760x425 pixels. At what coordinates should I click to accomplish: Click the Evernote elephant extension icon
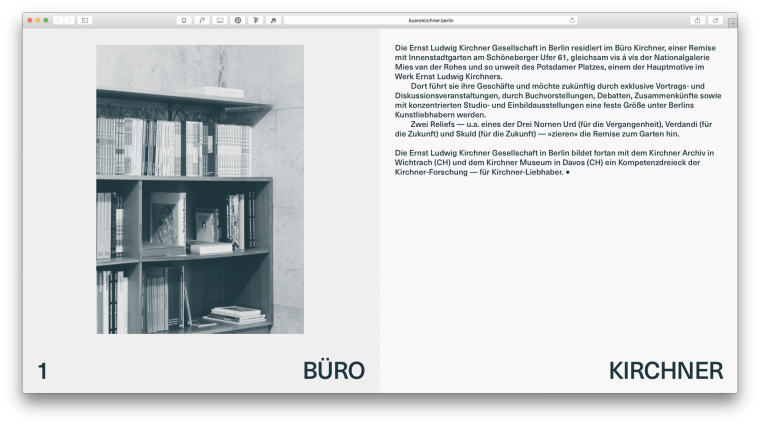[273, 20]
